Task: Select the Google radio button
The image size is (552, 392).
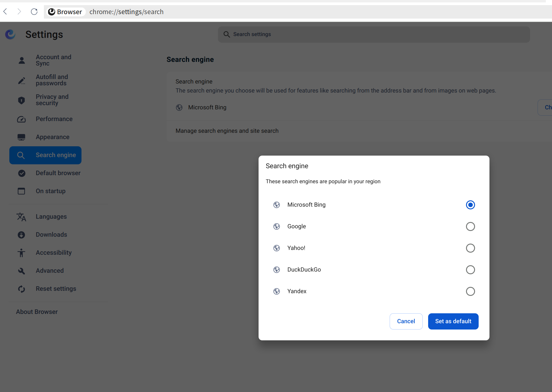Action: tap(471, 226)
